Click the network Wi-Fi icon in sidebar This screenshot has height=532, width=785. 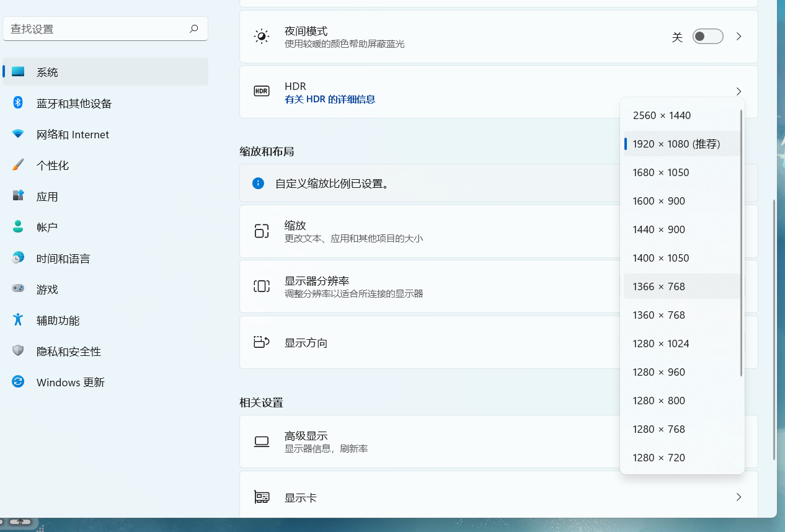click(x=18, y=134)
